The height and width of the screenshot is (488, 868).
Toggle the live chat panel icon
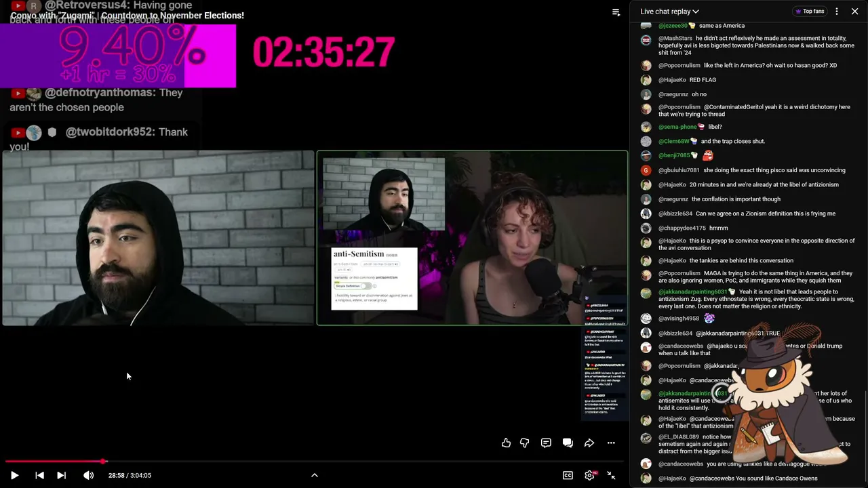pos(568,443)
